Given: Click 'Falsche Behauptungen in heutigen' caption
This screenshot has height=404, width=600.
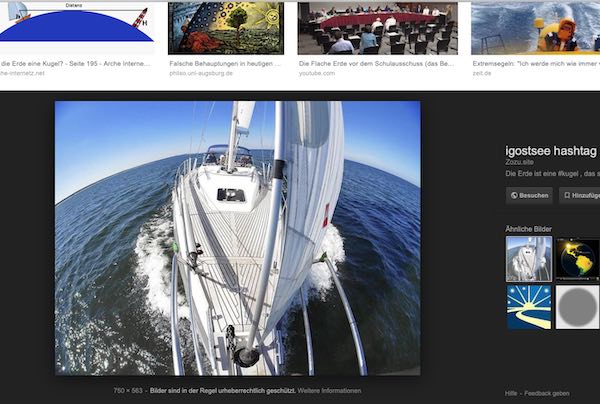Looking at the screenshot, I should coord(225,64).
